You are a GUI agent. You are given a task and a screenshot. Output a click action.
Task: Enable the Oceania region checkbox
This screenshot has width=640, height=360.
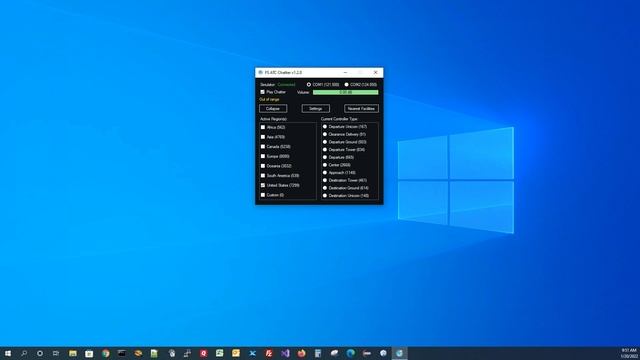(x=263, y=166)
